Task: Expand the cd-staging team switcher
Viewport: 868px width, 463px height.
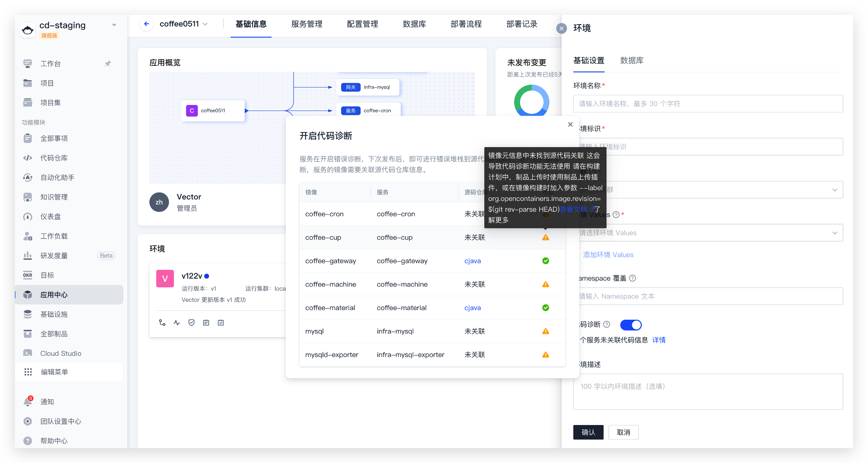Action: pos(114,25)
